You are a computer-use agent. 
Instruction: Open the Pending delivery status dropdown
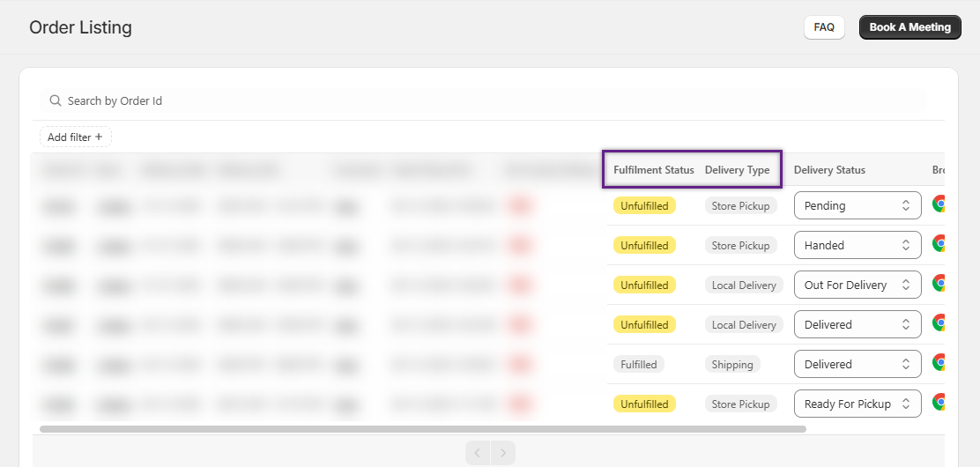pyautogui.click(x=857, y=205)
